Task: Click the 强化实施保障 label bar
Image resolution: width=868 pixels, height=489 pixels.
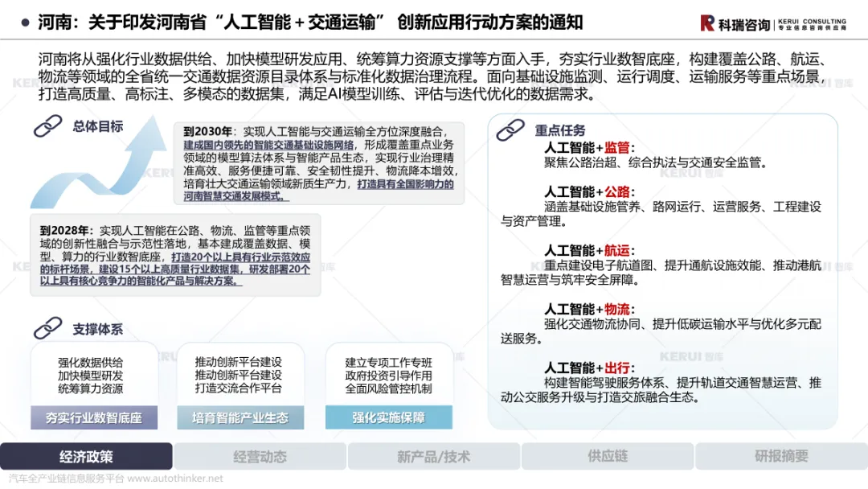Action: (x=389, y=417)
